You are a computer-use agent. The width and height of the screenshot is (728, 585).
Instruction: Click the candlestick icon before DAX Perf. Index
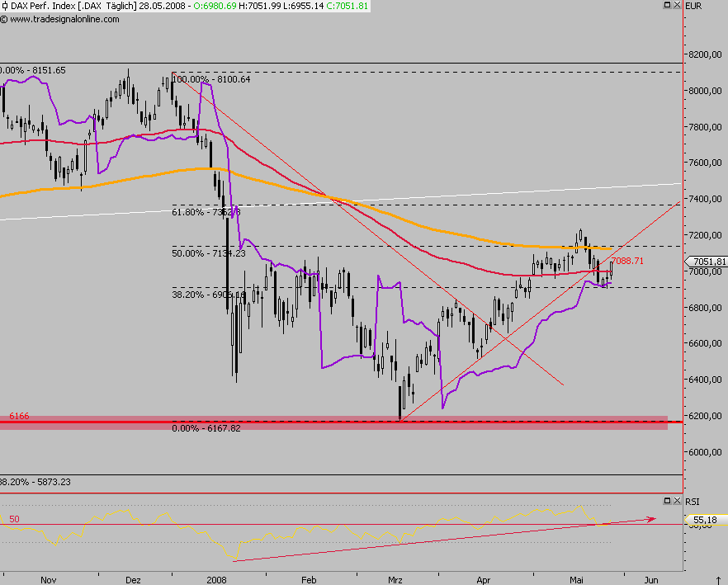pos(4,6)
